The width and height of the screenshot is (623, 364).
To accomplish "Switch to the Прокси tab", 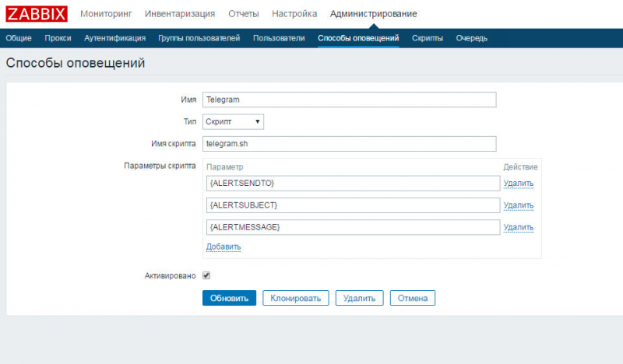I will point(58,38).
